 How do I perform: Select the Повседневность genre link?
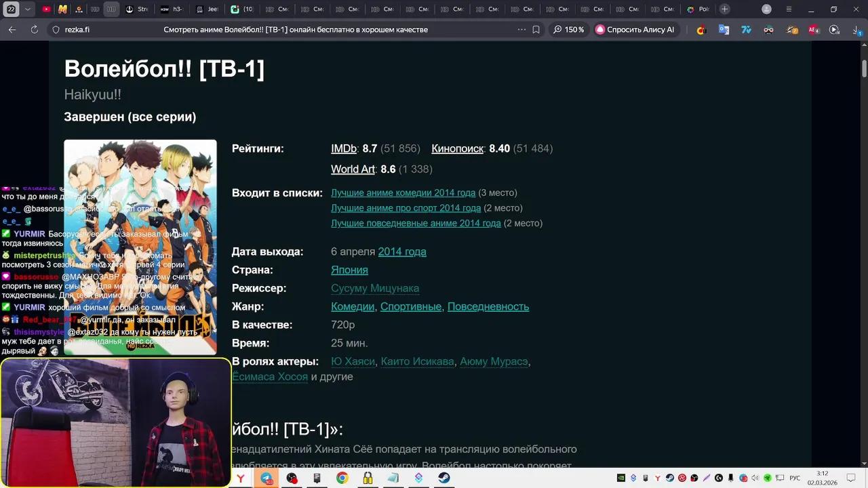tap(488, 306)
